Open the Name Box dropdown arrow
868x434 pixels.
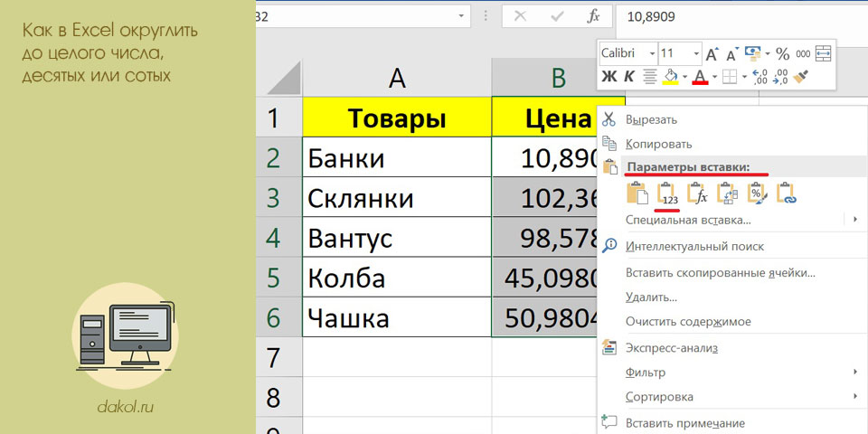461,16
